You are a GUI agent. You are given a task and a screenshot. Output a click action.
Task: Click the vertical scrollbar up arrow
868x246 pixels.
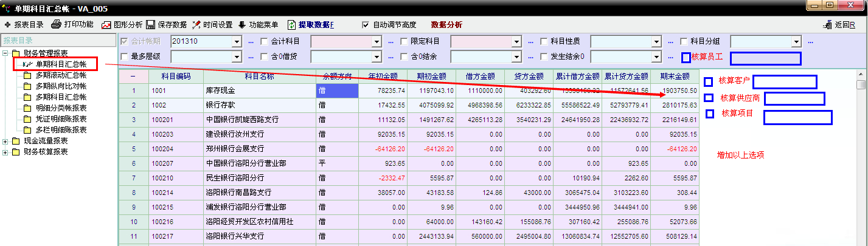tap(861, 84)
